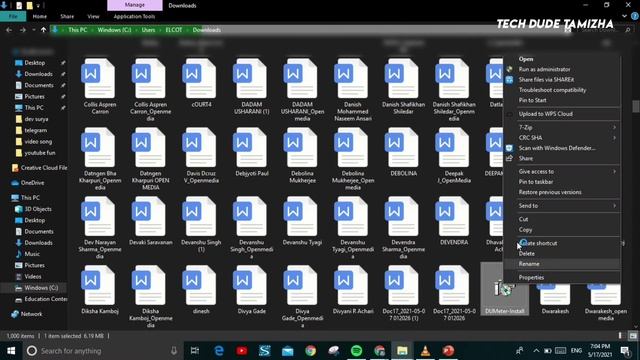This screenshot has width=640, height=360.
Task: Select the dinesh document file
Action: tap(201, 290)
